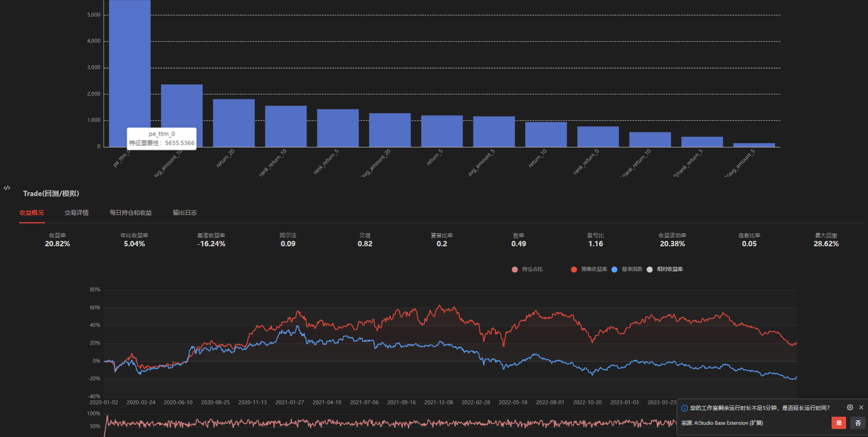
Task: Click 否 to decline extending runtime
Action: 858,423
